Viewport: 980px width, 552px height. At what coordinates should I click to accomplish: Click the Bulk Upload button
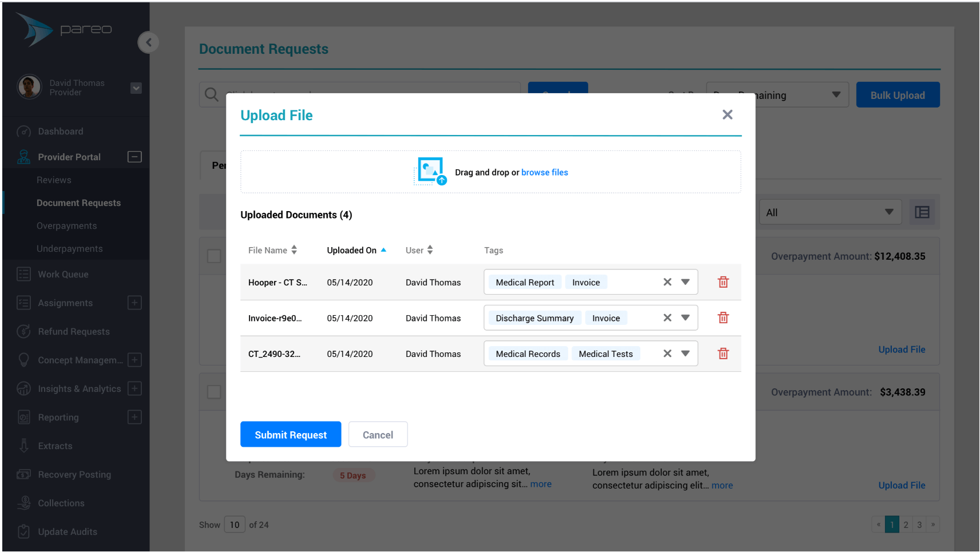click(897, 95)
